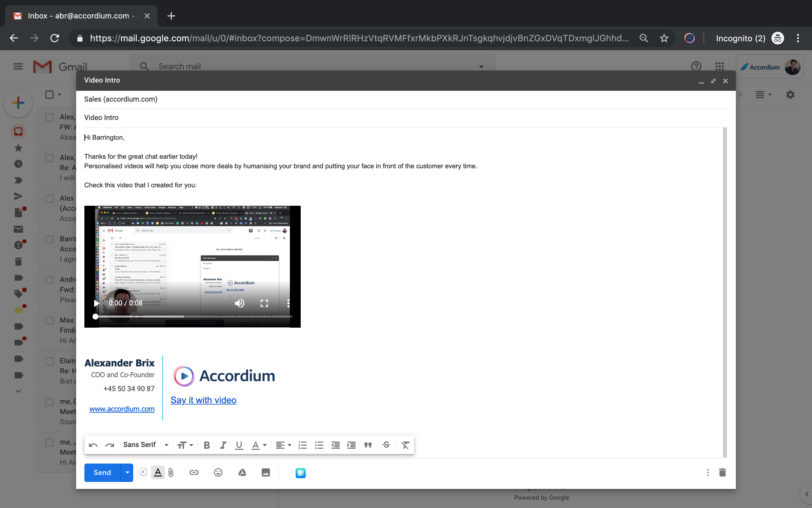Select the Max email checkbox
Image resolution: width=812 pixels, height=508 pixels.
(x=49, y=321)
